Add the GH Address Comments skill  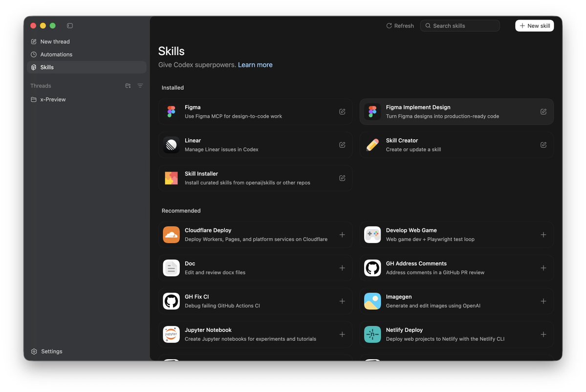coord(543,268)
